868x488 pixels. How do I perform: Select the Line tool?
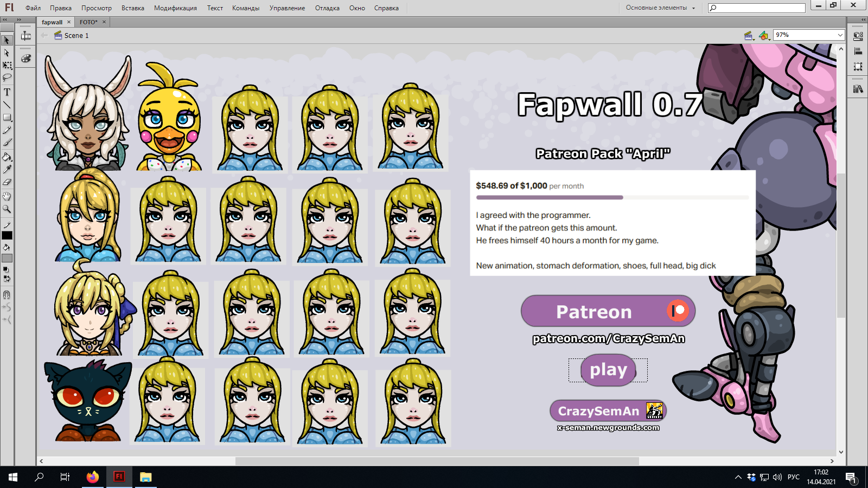7,105
